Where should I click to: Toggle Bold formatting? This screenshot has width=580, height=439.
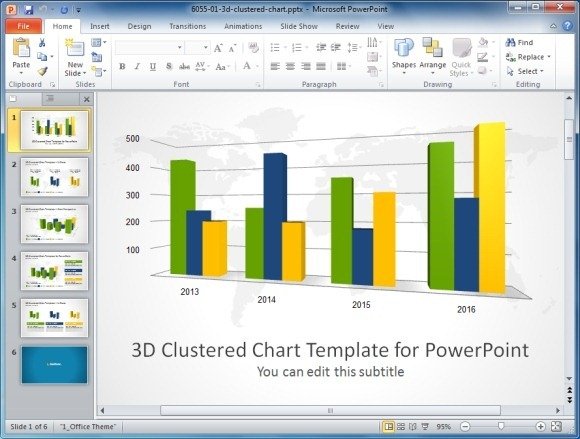(x=122, y=67)
